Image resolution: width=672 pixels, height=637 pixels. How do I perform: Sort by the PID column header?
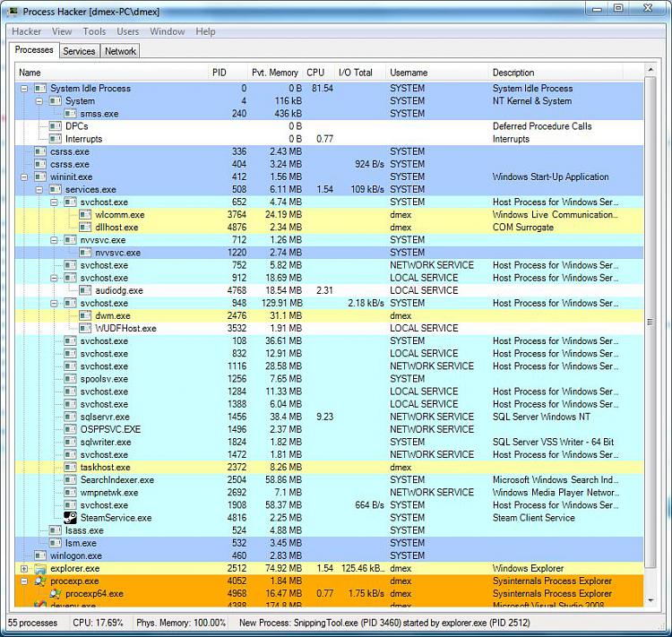coord(228,73)
